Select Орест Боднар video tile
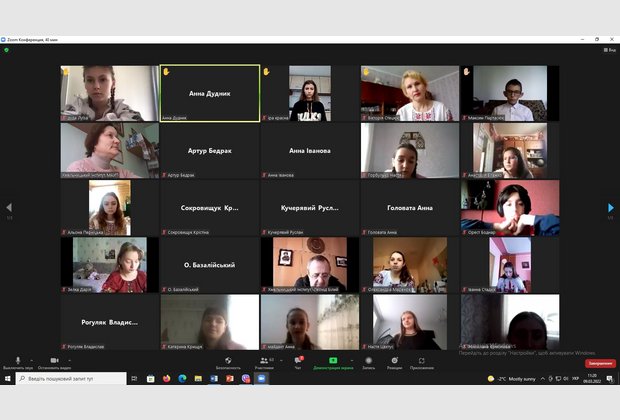620x420 pixels. click(x=510, y=208)
